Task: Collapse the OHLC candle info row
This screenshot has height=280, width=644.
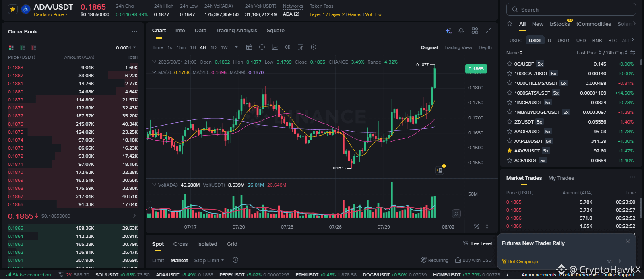Action: [x=154, y=62]
